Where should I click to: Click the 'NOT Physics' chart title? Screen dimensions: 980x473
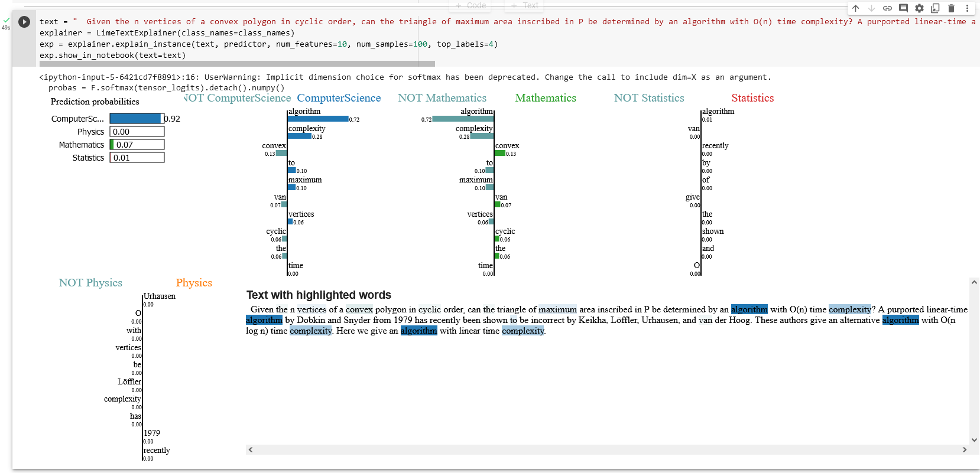click(x=90, y=283)
